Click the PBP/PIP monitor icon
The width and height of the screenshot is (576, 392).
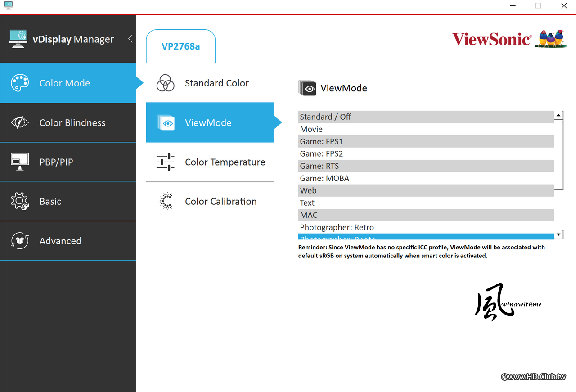pos(20,162)
